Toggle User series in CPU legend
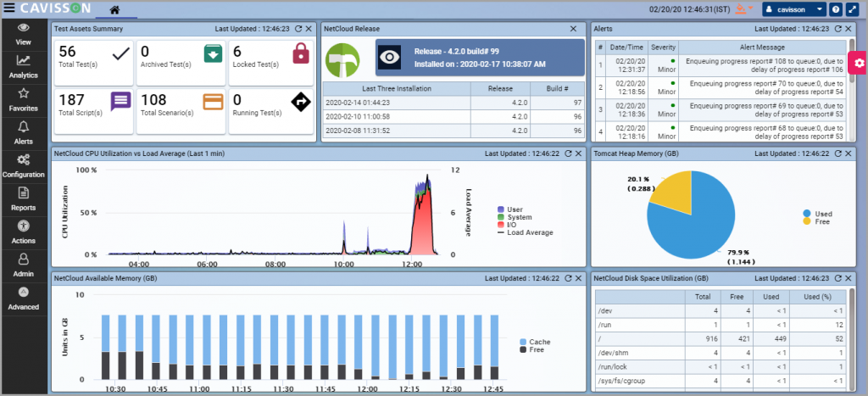The height and width of the screenshot is (396, 868). [x=509, y=209]
